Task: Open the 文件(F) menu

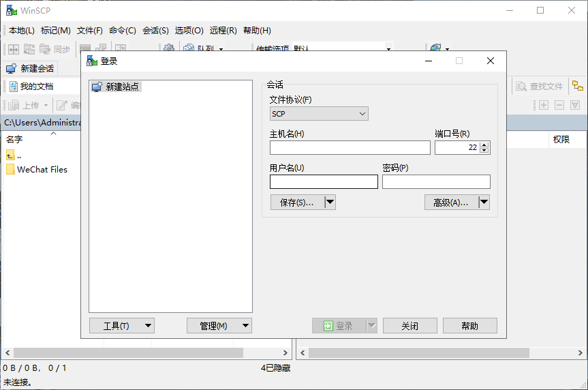Action: [x=90, y=31]
